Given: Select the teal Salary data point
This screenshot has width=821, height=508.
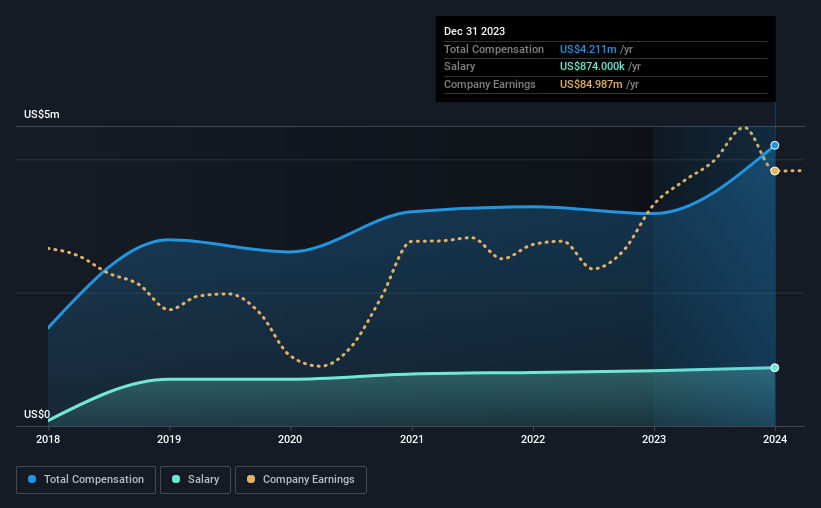Looking at the screenshot, I should (774, 368).
